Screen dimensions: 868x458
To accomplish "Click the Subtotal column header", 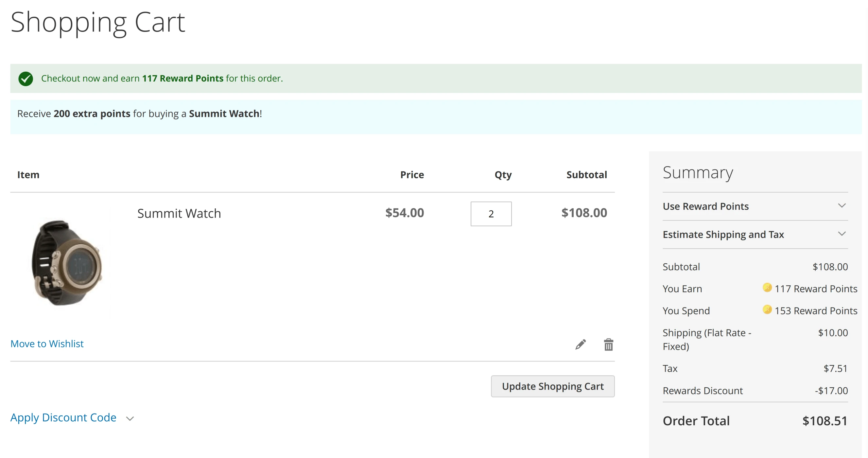I will click(587, 175).
